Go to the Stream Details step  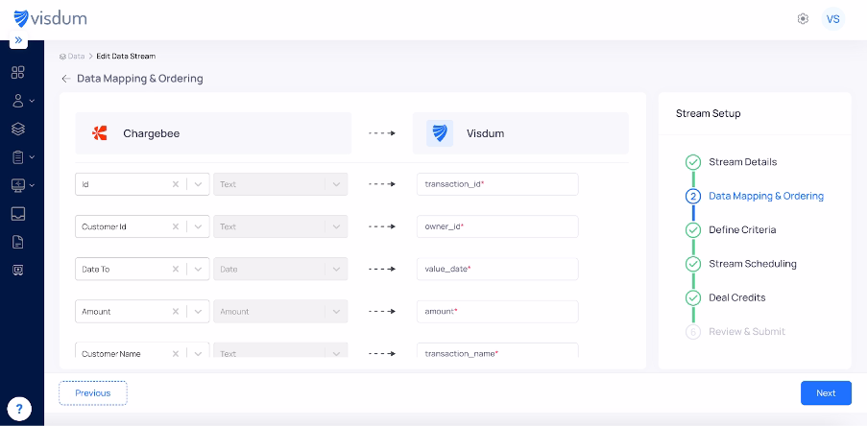point(742,162)
